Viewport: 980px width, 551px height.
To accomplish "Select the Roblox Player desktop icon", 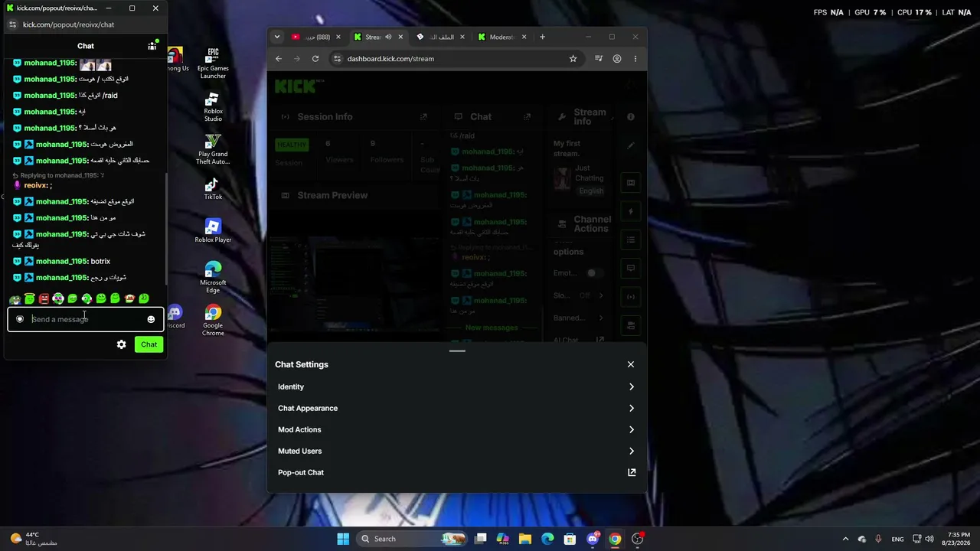I will pyautogui.click(x=213, y=231).
